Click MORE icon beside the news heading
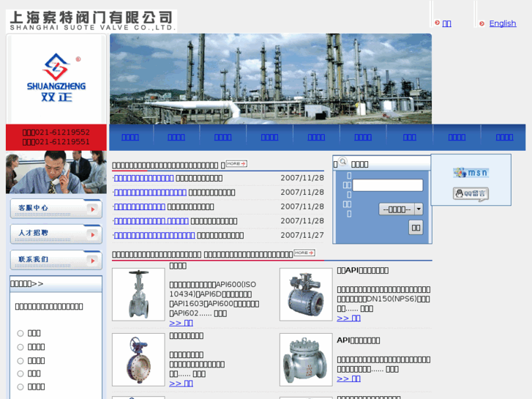 [x=236, y=164]
